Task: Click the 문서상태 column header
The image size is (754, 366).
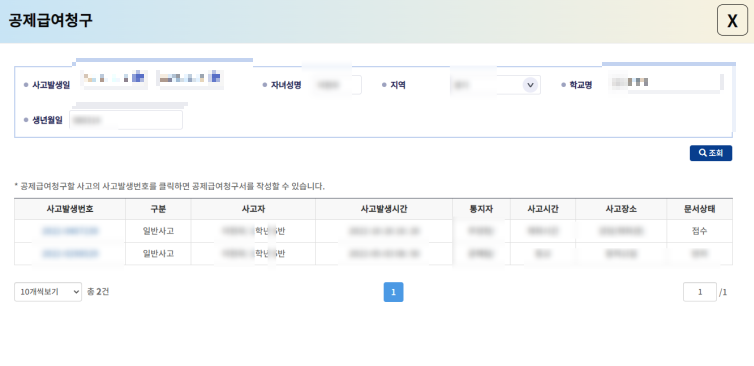Action: click(x=700, y=209)
